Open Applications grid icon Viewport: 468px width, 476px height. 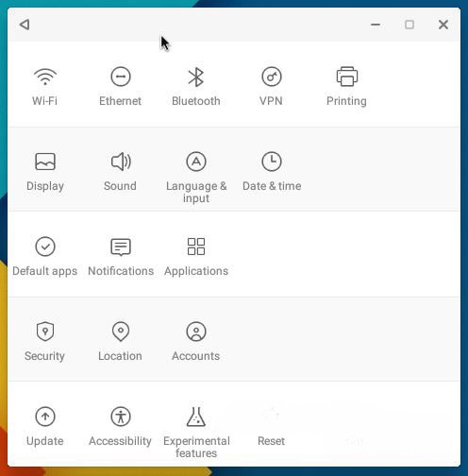(x=196, y=246)
